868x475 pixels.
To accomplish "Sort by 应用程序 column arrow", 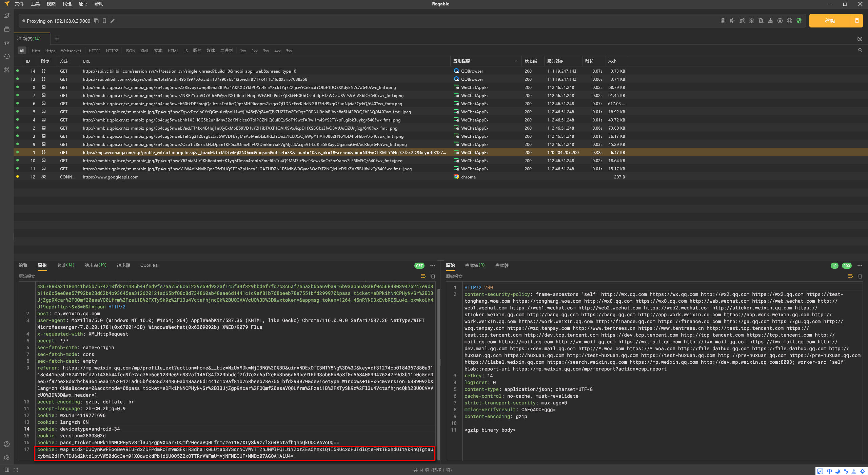I will coord(516,61).
